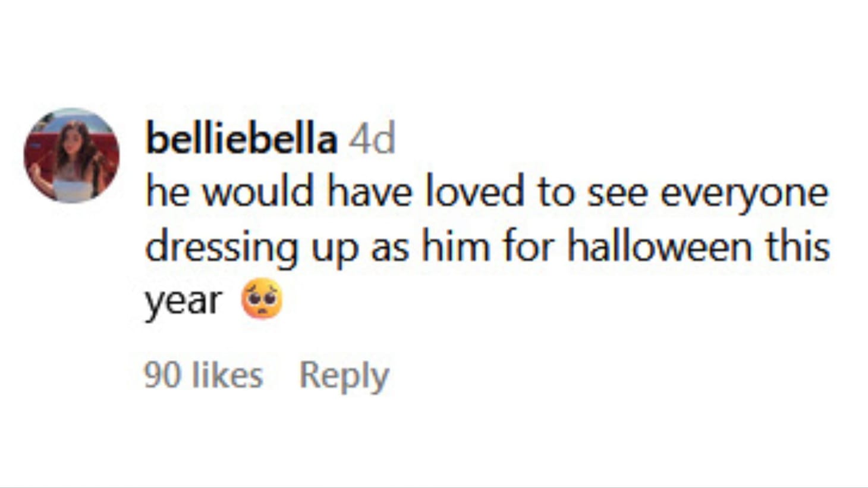This screenshot has width=868, height=488.
Task: Click the word "to" in the comment
Action: (555, 193)
